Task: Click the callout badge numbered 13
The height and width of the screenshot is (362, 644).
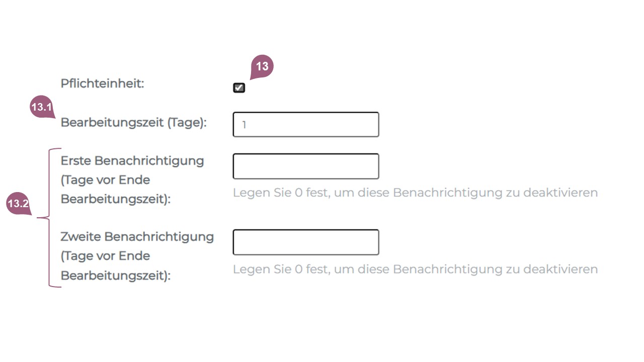Action: coord(262,67)
